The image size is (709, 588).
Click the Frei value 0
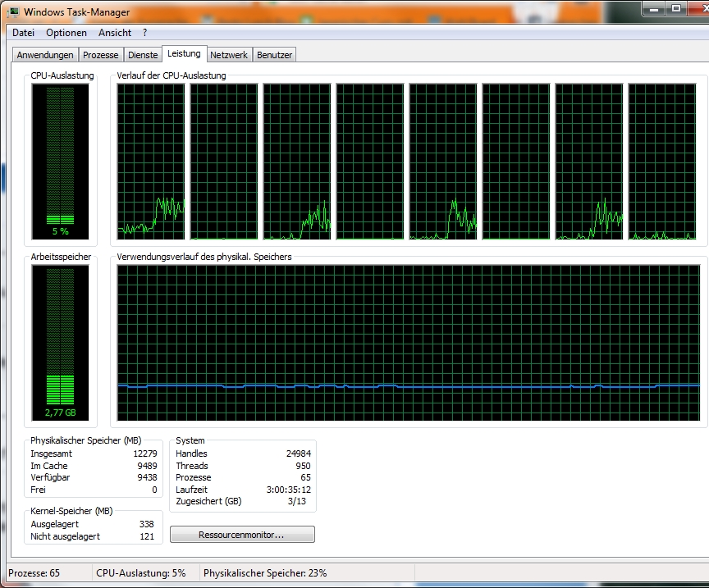click(154, 490)
